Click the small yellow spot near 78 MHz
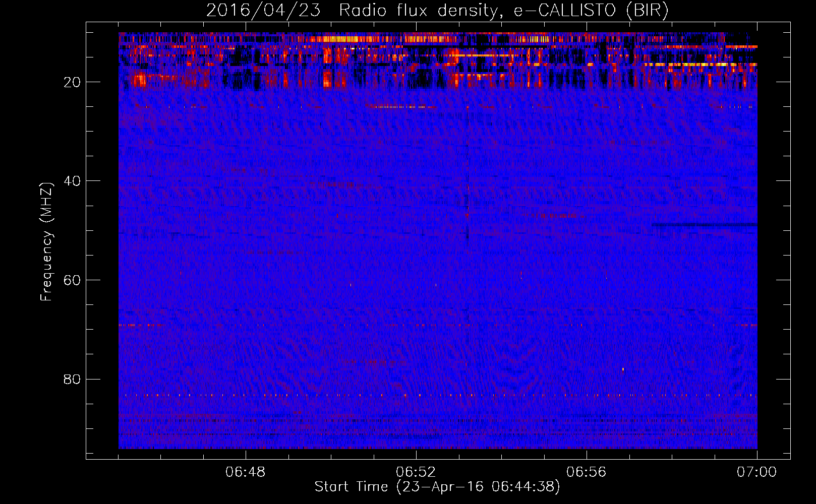 [623, 369]
